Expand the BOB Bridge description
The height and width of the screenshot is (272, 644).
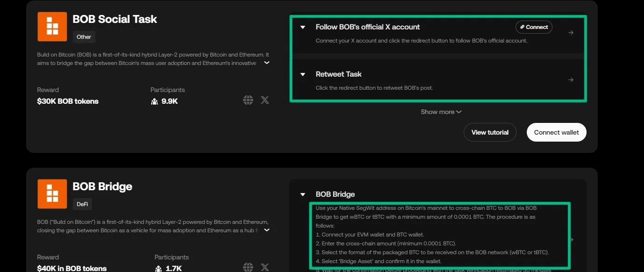[267, 230]
